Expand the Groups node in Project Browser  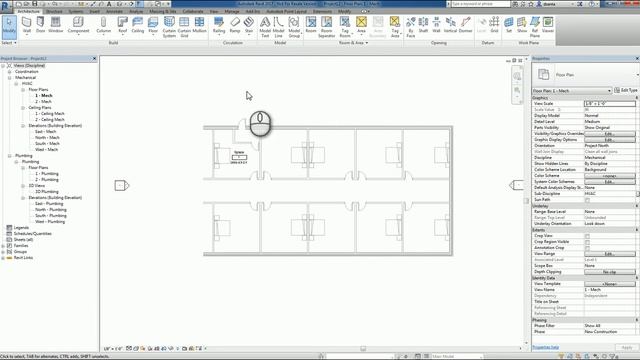click(x=3, y=252)
